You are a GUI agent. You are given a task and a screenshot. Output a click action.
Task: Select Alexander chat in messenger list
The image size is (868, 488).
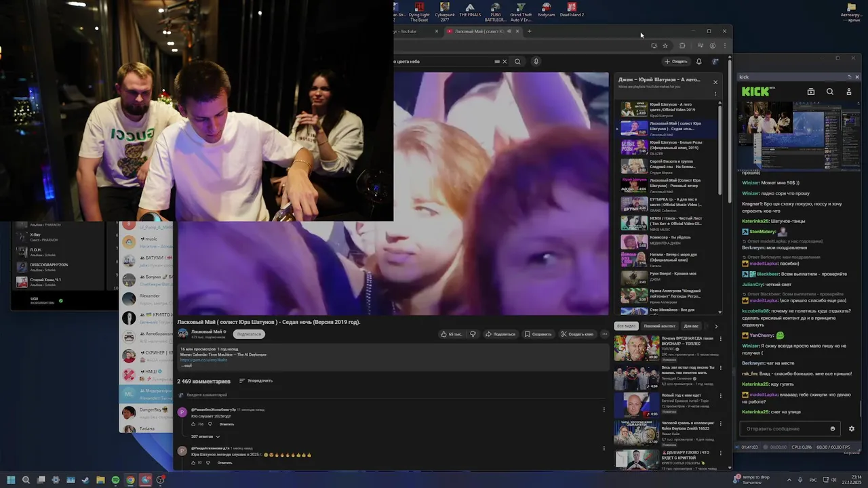pos(146,298)
